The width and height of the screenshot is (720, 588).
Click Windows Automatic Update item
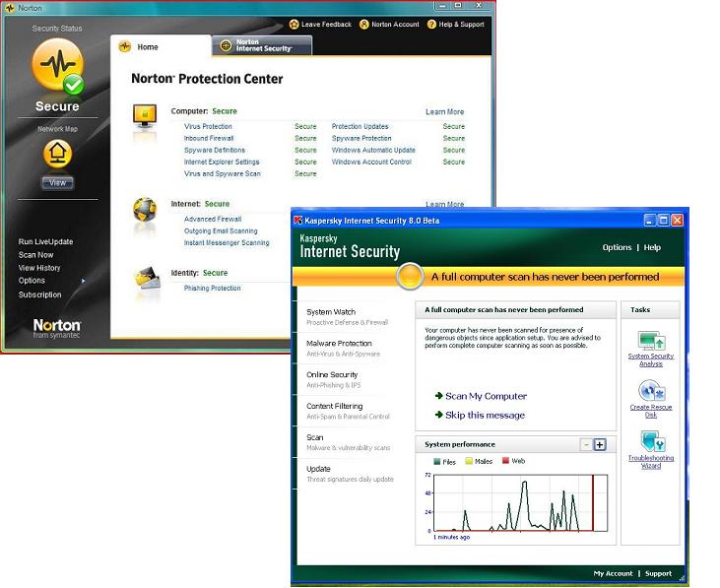click(x=373, y=150)
